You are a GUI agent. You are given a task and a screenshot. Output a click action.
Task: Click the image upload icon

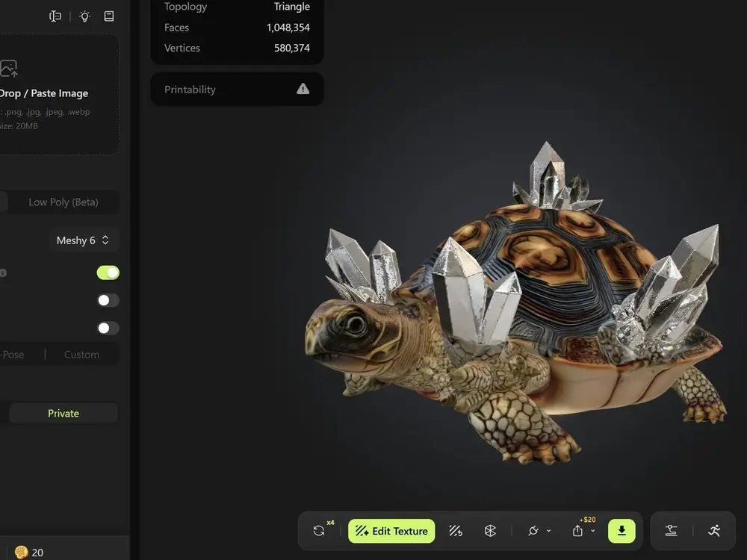pos(8,69)
